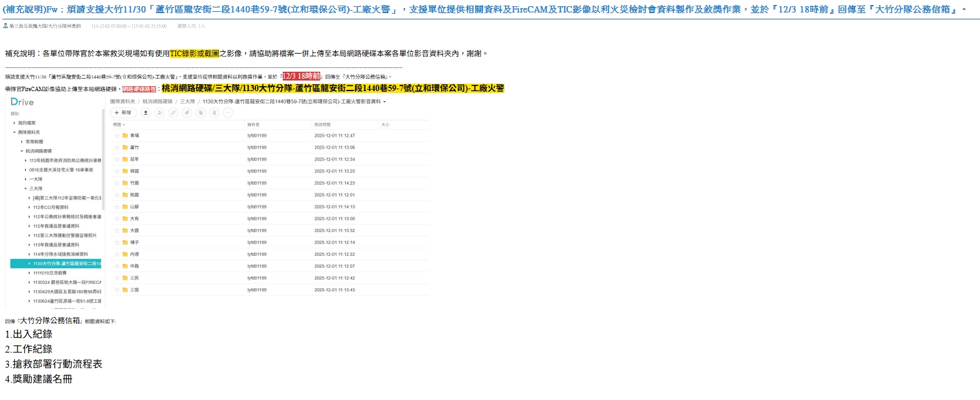The height and width of the screenshot is (400, 980).
Task: Star the 青埔 folder
Action: click(x=117, y=135)
